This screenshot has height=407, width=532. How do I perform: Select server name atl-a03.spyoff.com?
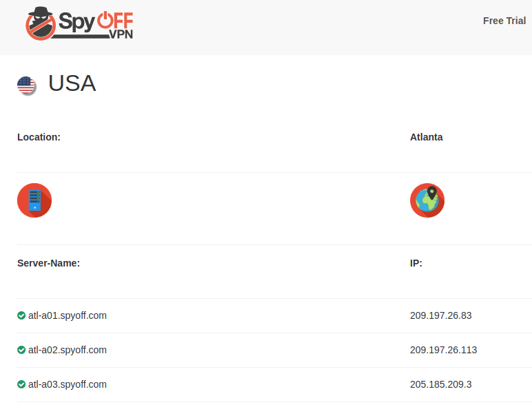coord(68,384)
